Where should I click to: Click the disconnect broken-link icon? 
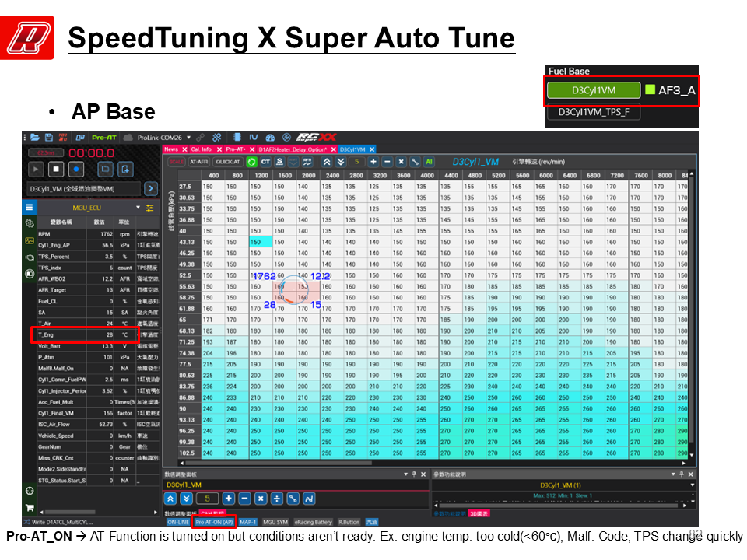coord(217,137)
